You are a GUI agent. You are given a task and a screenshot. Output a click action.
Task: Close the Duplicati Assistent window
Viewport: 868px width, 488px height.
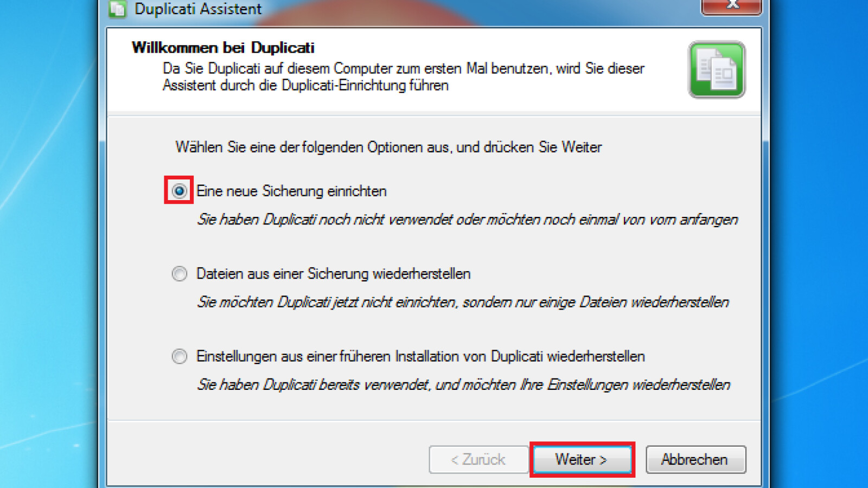tap(732, 6)
